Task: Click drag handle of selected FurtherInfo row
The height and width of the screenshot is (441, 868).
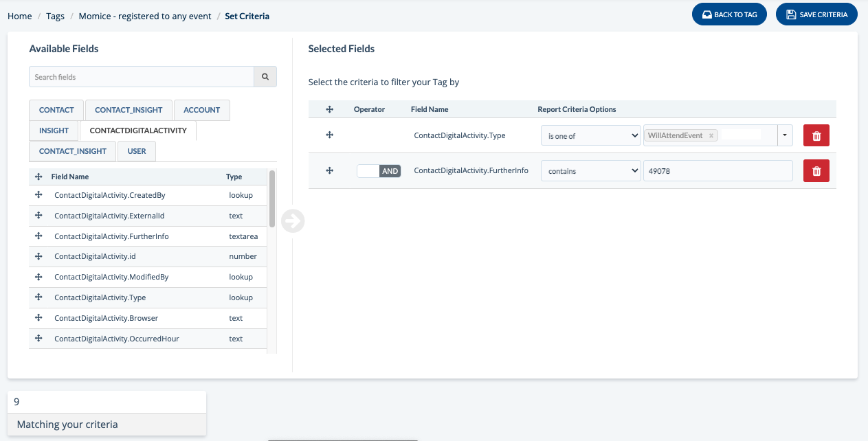Action: (329, 171)
